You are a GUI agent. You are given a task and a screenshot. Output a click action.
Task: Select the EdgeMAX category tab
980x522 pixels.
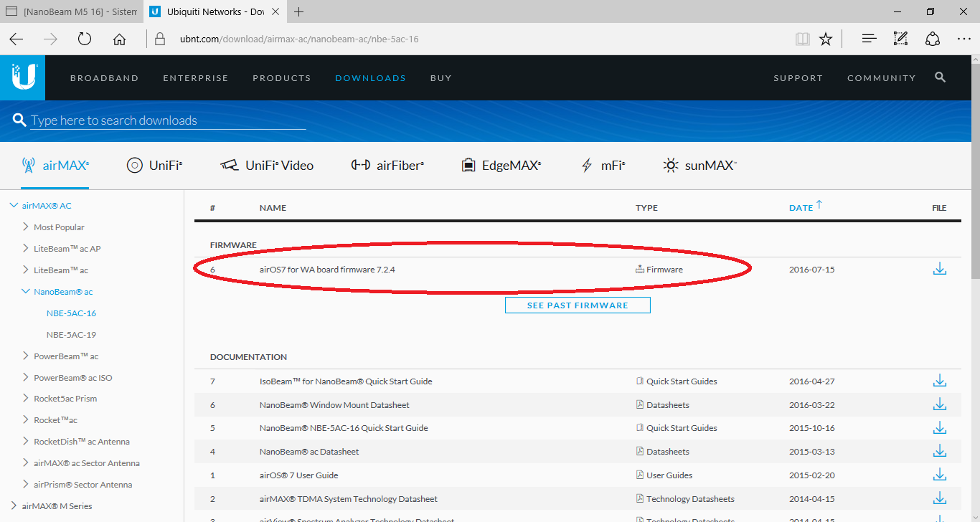coord(501,166)
